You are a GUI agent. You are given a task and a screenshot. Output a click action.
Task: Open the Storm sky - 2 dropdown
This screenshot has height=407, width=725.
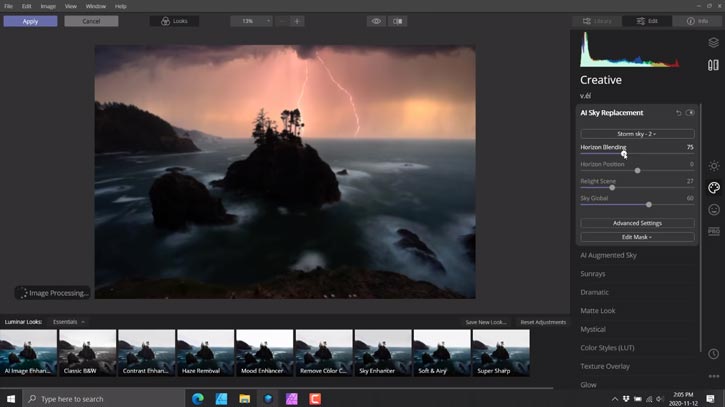637,134
